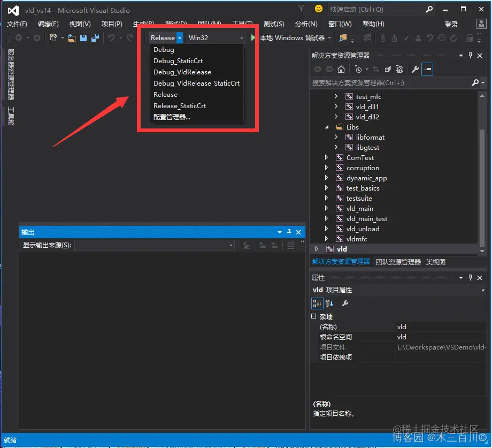The image size is (492, 448).
Task: Click the Save All stacked-disks icon
Action: (95, 38)
